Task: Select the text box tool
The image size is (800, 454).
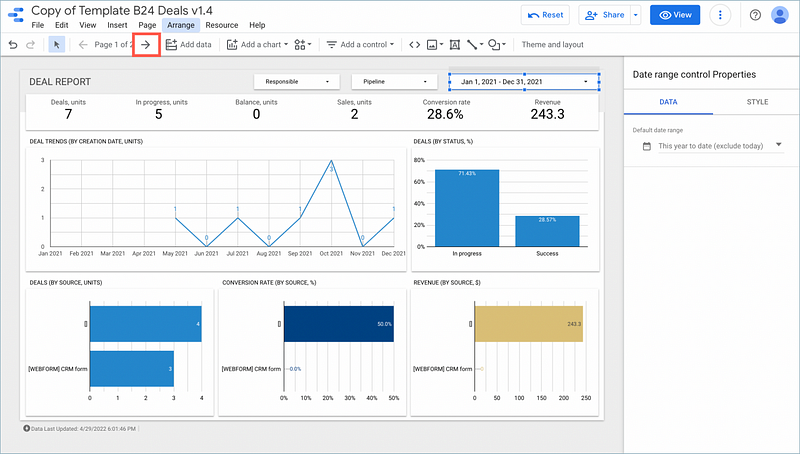Action: (455, 45)
